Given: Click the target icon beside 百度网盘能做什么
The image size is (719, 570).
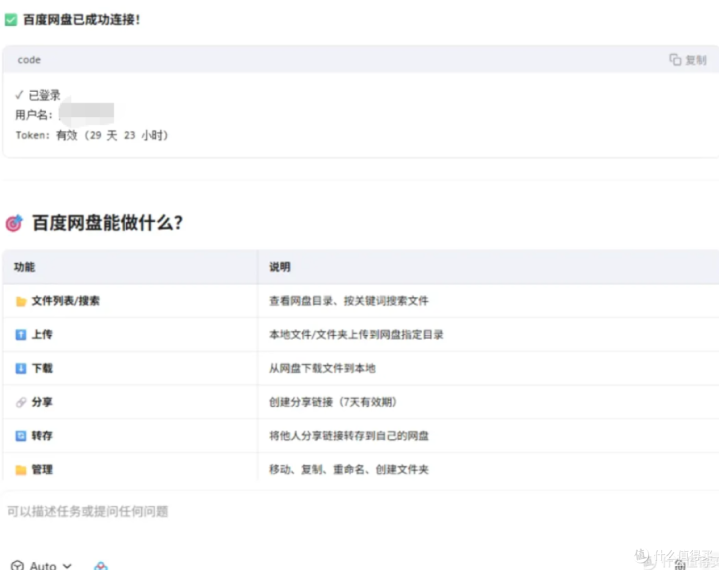Looking at the screenshot, I should click(14, 223).
